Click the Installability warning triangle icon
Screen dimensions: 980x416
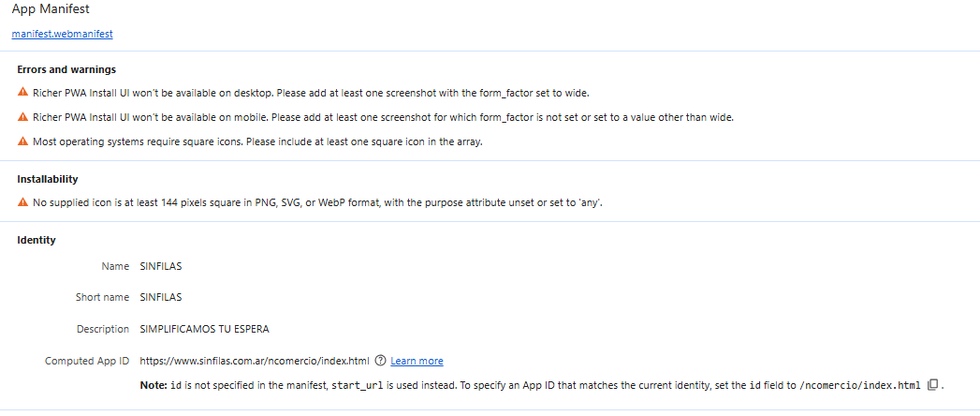[22, 201]
